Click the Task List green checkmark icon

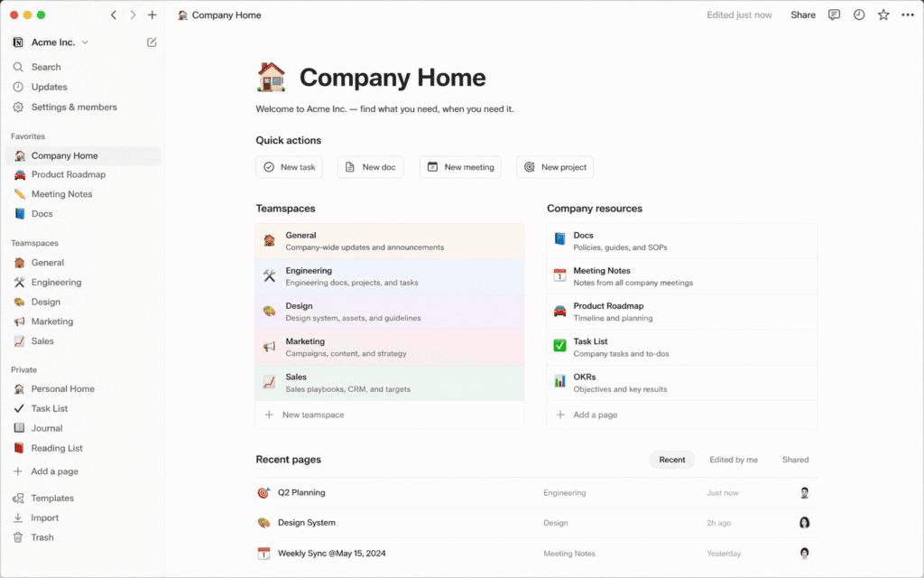pos(559,345)
